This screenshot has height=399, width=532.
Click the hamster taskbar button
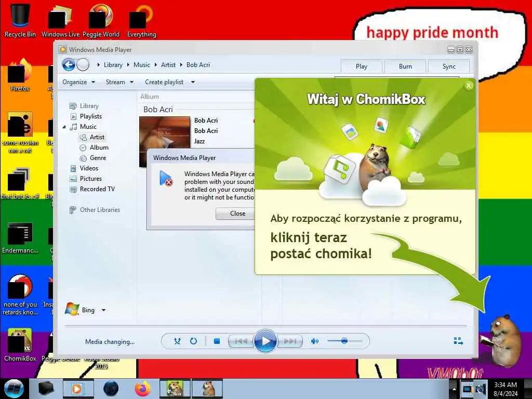coord(207,389)
